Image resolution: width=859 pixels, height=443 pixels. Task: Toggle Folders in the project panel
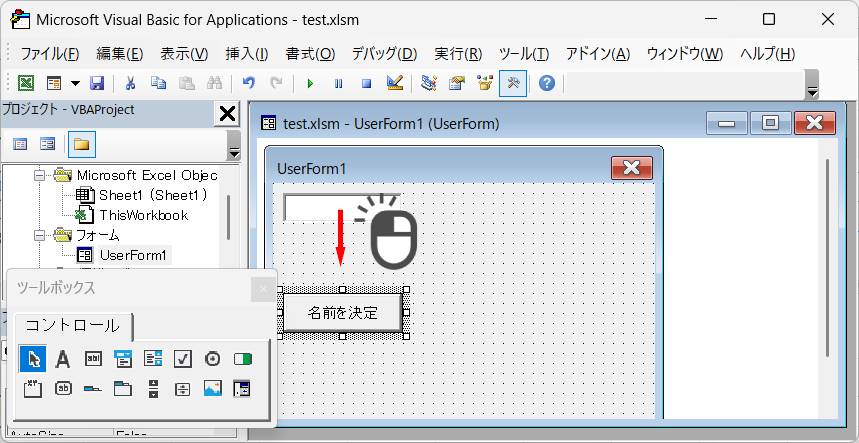(82, 145)
